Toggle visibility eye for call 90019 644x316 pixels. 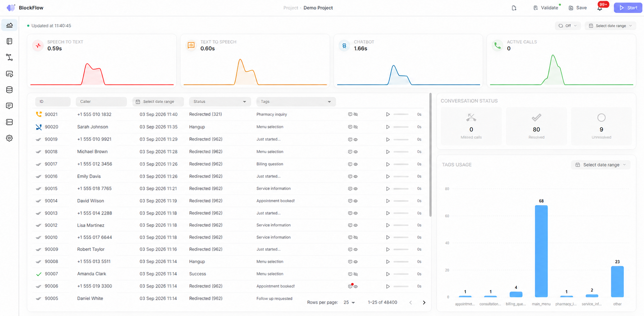coord(356,140)
